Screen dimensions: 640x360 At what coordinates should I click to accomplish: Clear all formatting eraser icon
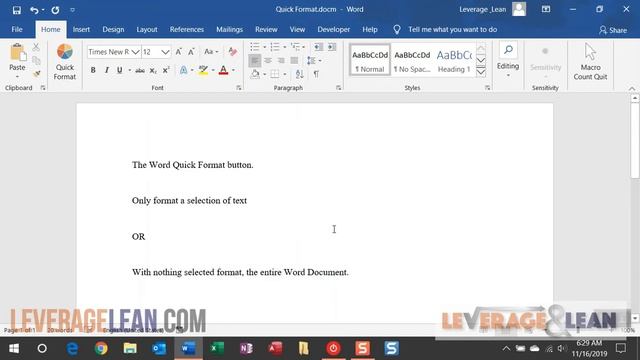click(233, 52)
